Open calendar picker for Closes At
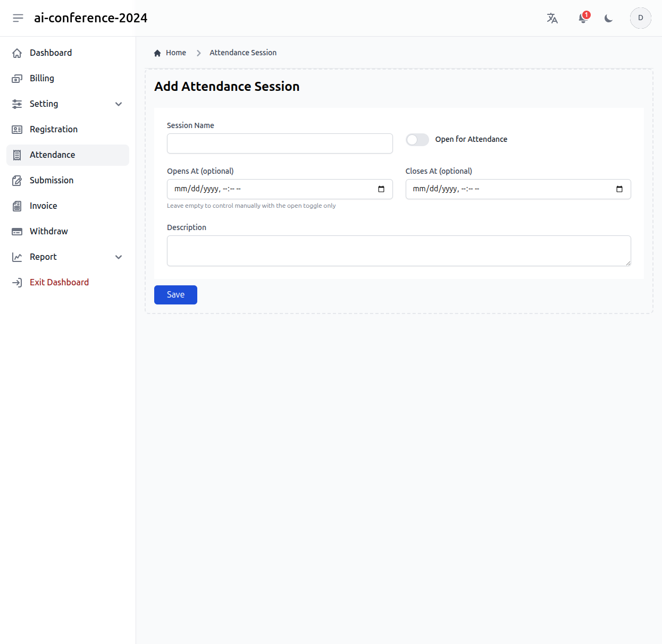The height and width of the screenshot is (644, 662). [619, 189]
